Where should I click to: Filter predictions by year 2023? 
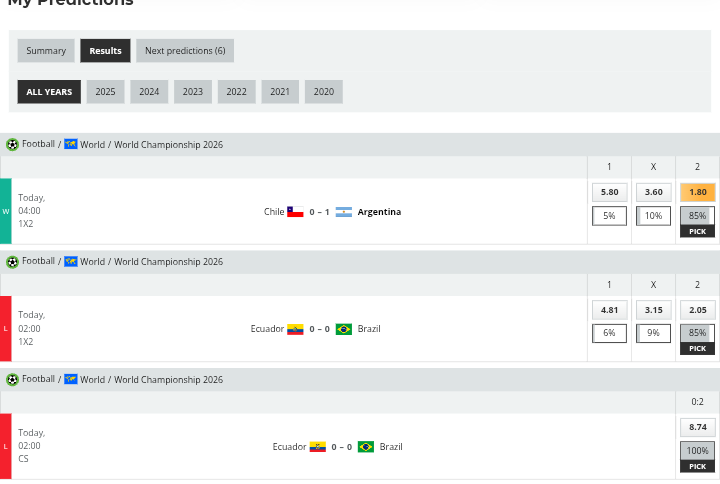tap(192, 92)
